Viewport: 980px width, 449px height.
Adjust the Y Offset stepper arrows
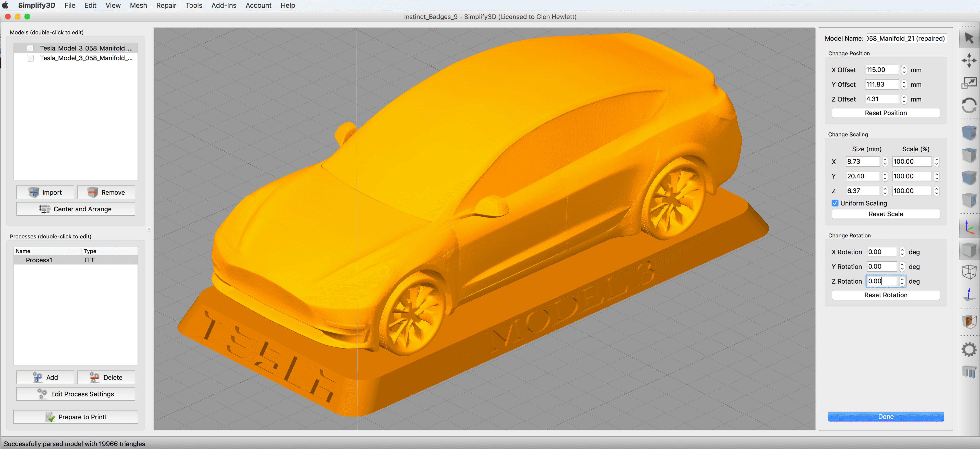(x=903, y=84)
